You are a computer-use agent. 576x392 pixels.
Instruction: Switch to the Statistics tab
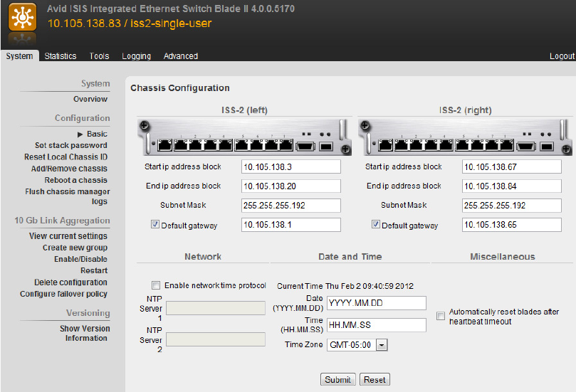(61, 56)
